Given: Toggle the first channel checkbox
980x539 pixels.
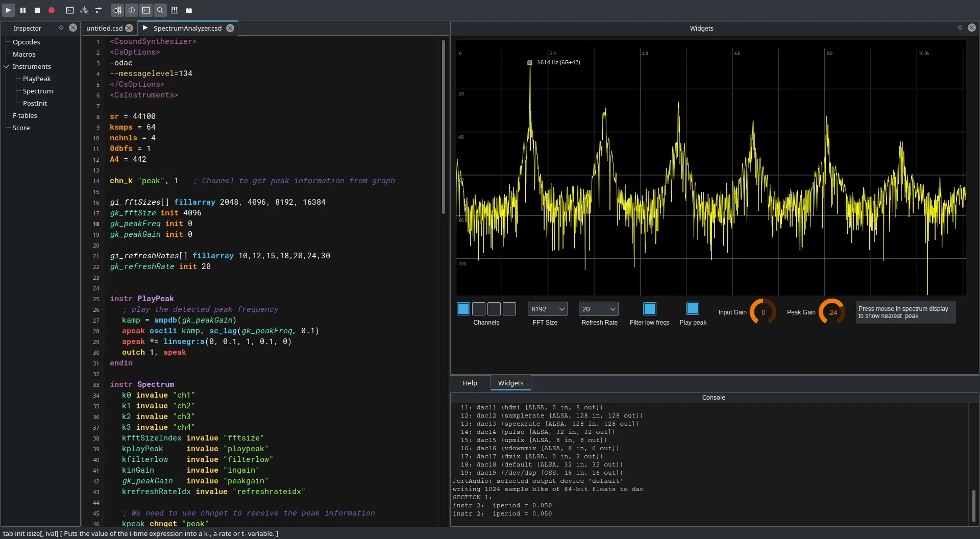Looking at the screenshot, I should click(x=463, y=309).
